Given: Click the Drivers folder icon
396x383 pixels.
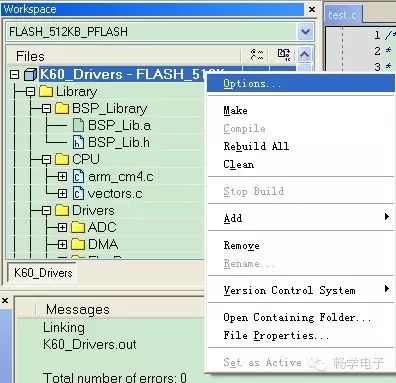Looking at the screenshot, I should [62, 210].
